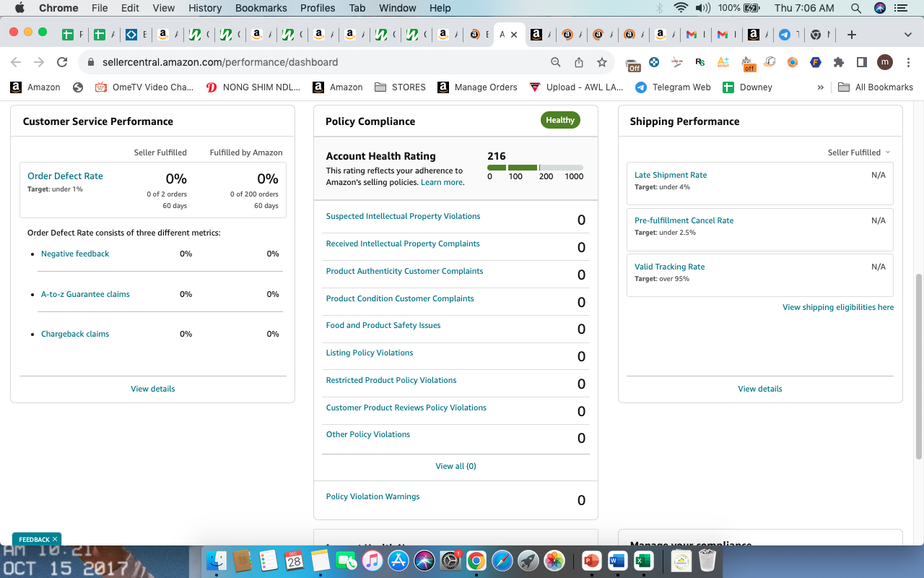924x578 pixels.
Task: Close the active Seller Central tab
Action: [515, 35]
